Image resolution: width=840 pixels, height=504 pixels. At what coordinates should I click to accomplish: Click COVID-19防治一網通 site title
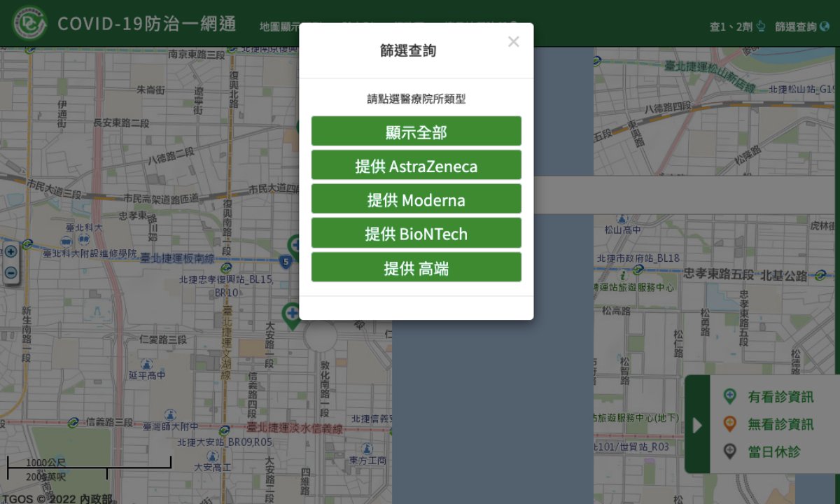[146, 24]
